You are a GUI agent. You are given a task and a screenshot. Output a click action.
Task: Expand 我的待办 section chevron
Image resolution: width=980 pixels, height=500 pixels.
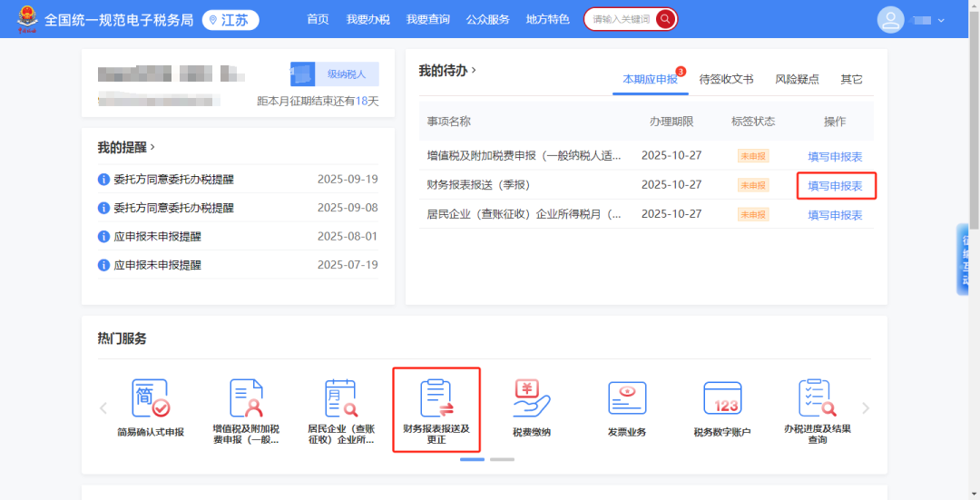pyautogui.click(x=474, y=70)
